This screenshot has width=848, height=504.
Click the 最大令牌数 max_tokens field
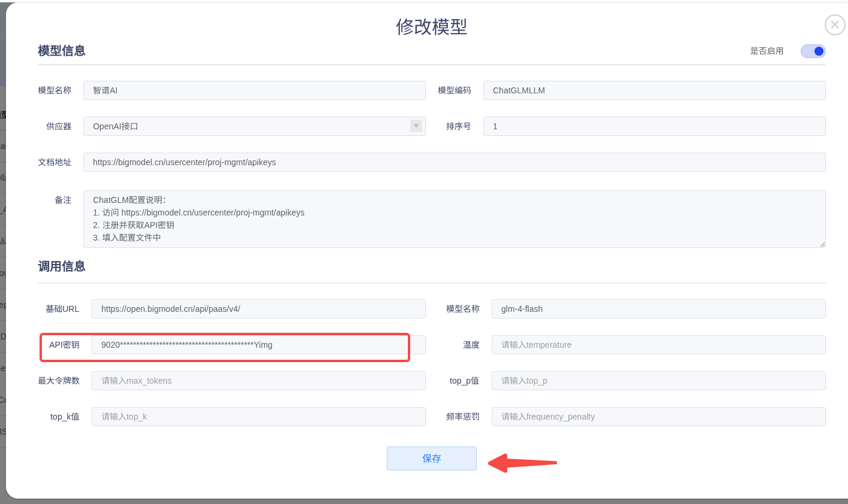tap(258, 381)
